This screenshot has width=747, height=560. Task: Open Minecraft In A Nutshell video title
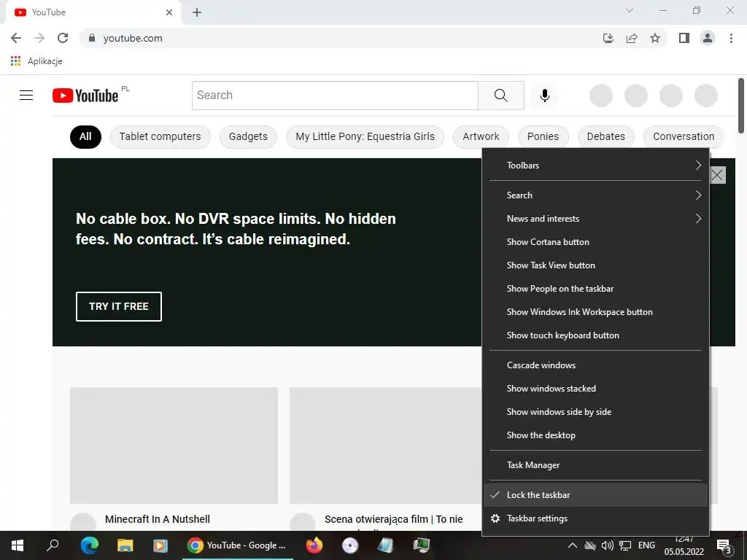point(158,519)
